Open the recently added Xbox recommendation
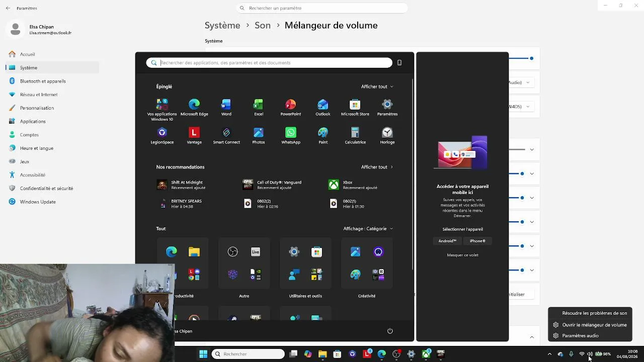 tap(353, 185)
